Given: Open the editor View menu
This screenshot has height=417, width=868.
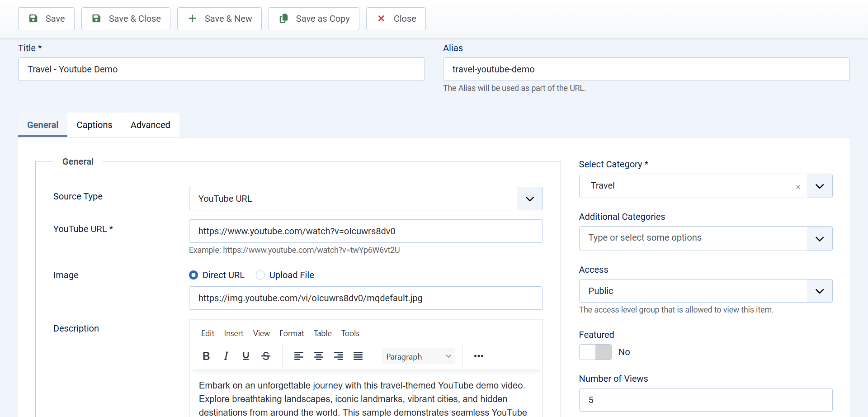Looking at the screenshot, I should (261, 333).
